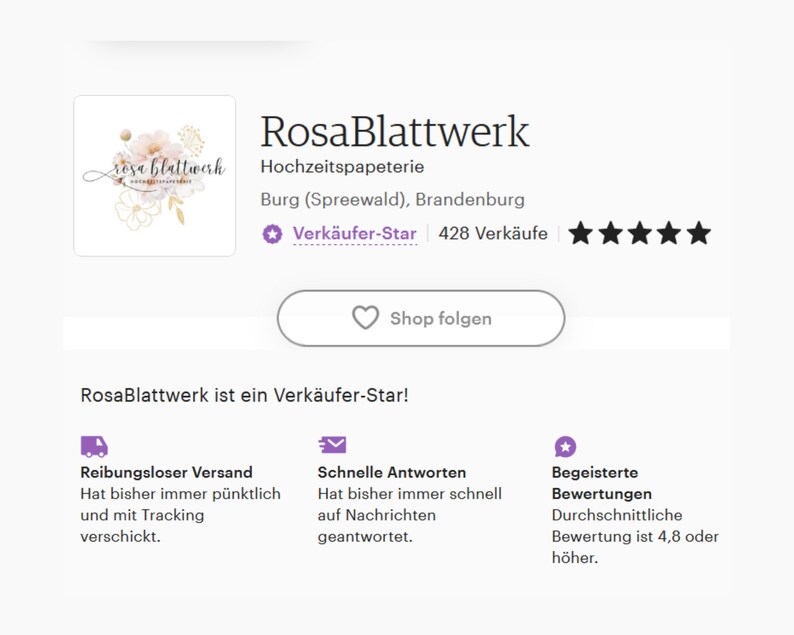The image size is (794, 635).
Task: Click the purple Verkäufer-Star badge icon
Action: (x=272, y=234)
